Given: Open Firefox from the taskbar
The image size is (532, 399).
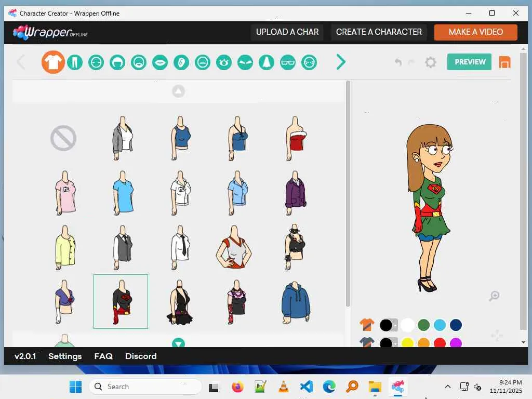Looking at the screenshot, I should click(x=237, y=387).
